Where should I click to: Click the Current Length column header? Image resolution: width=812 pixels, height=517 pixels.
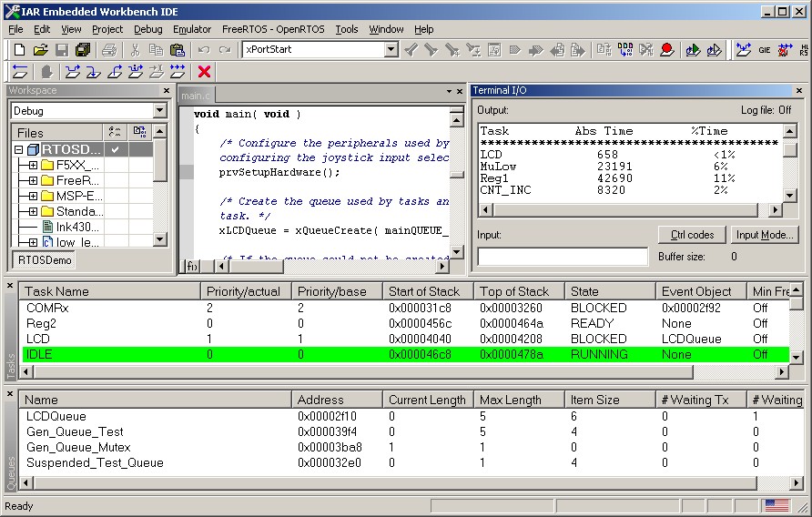(428, 400)
